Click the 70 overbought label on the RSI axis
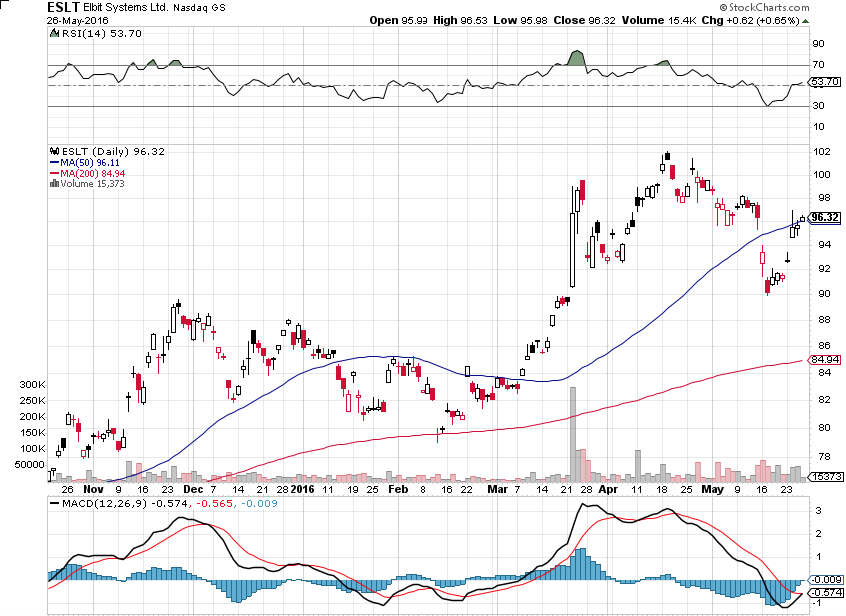The image size is (846, 616). (819, 65)
